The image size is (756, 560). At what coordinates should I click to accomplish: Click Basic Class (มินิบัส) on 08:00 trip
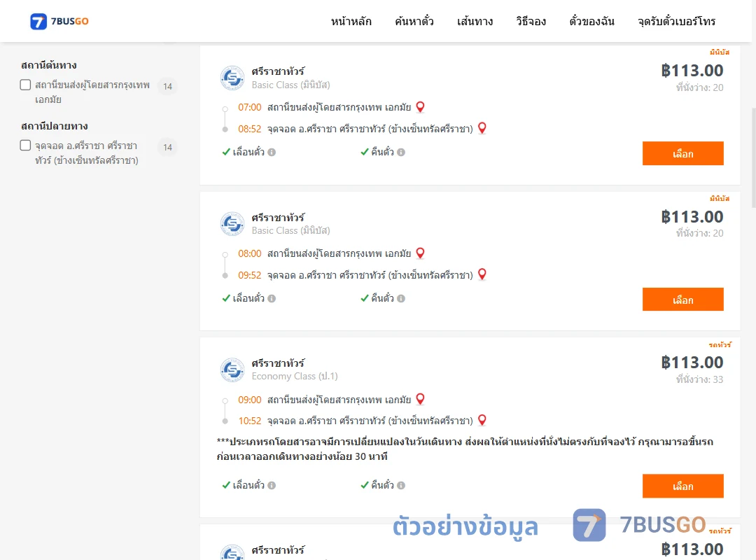[x=290, y=230]
